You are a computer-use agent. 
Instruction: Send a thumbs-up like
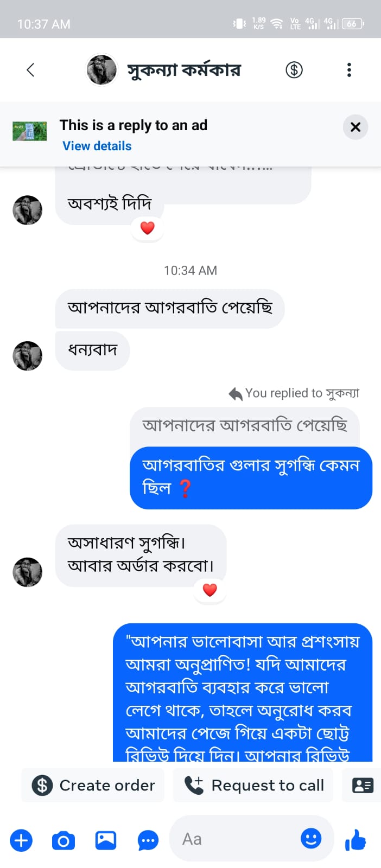point(356,840)
